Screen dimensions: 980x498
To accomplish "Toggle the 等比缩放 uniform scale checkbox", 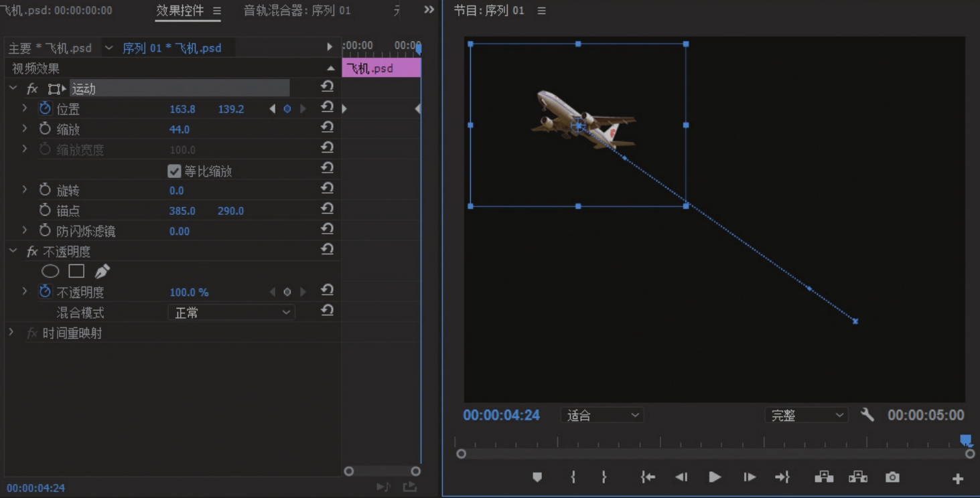I will point(174,171).
